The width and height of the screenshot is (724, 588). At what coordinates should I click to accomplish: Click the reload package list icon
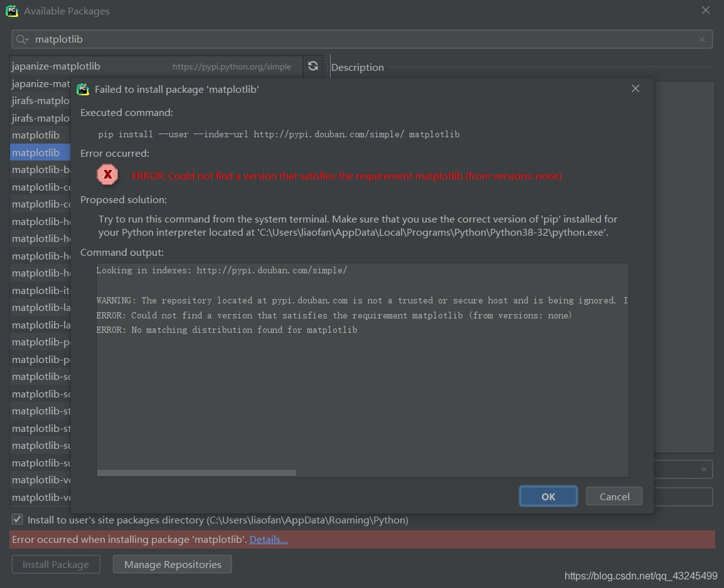(x=312, y=66)
